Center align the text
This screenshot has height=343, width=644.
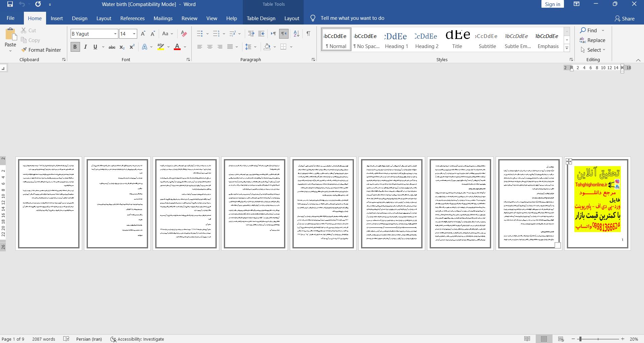point(210,47)
